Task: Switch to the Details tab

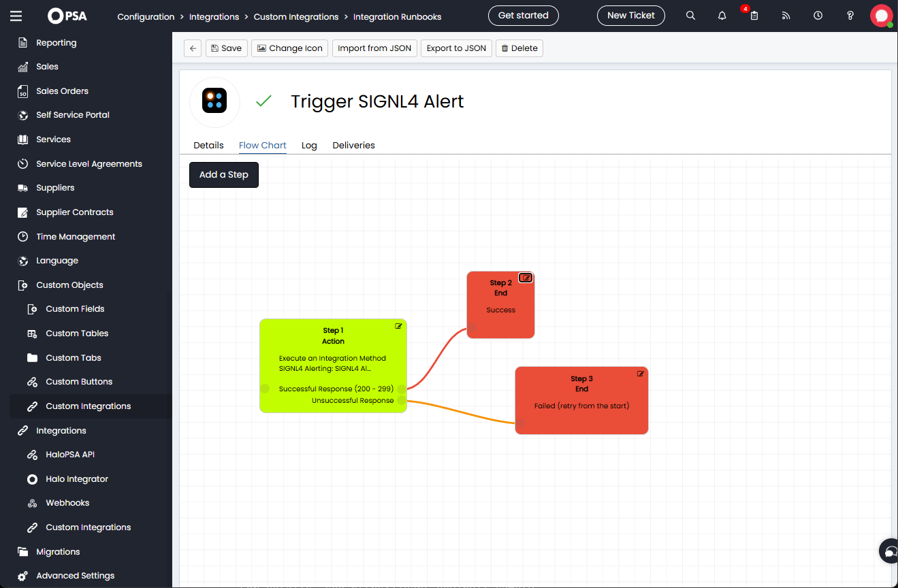Action: (x=208, y=146)
